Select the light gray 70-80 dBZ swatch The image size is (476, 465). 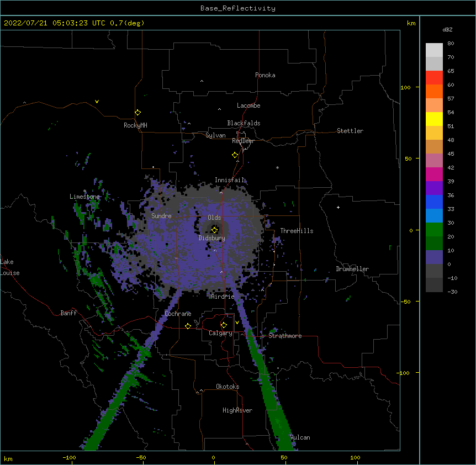coord(434,50)
